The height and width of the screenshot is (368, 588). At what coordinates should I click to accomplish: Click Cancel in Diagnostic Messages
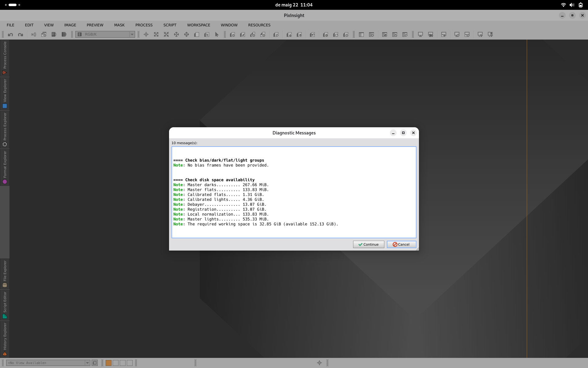[x=401, y=244]
